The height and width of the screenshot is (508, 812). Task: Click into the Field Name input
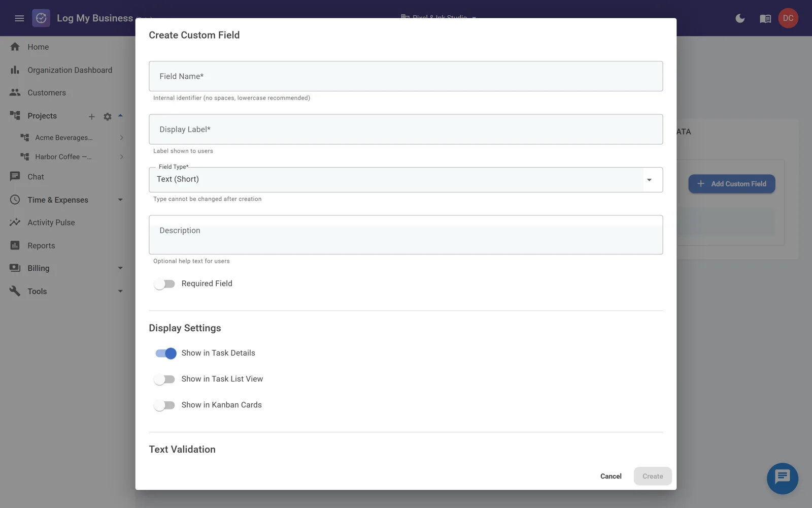[405, 76]
